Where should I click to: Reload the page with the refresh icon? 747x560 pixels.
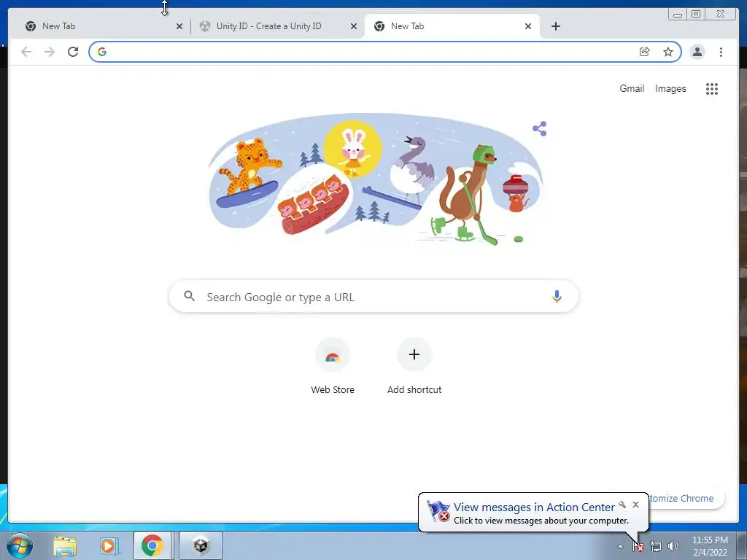click(x=73, y=52)
